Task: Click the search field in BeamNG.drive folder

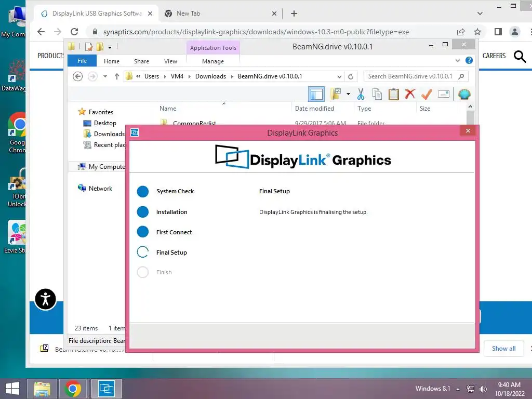Action: (416, 76)
